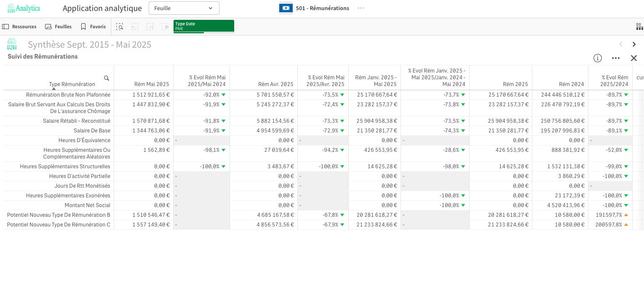Sort by Rém Mai 2025 column header
644x299 pixels.
[152, 84]
